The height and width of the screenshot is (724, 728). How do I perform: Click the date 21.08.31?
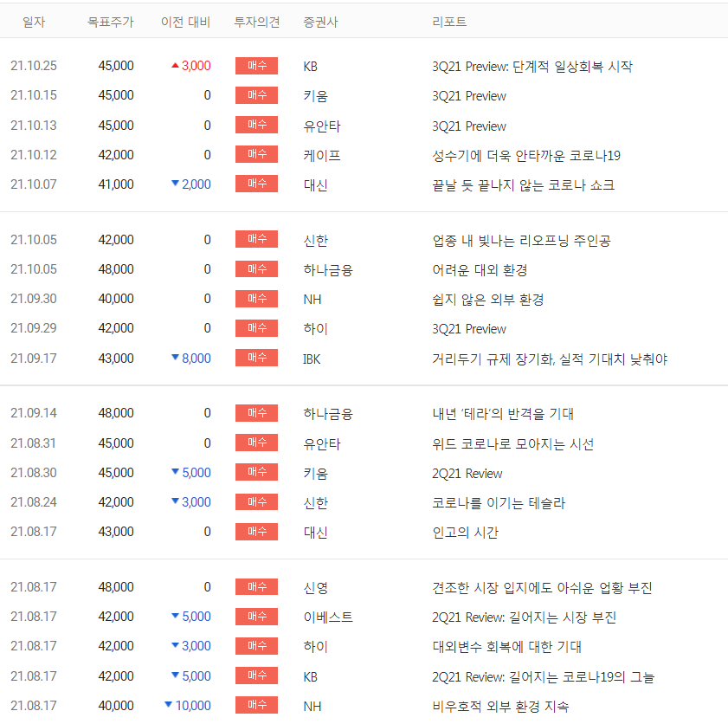click(34, 443)
